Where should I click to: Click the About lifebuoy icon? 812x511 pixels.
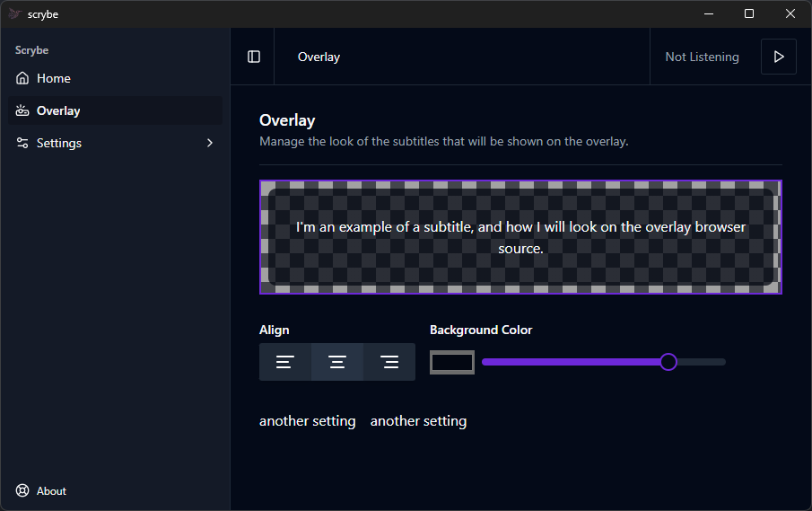click(22, 490)
